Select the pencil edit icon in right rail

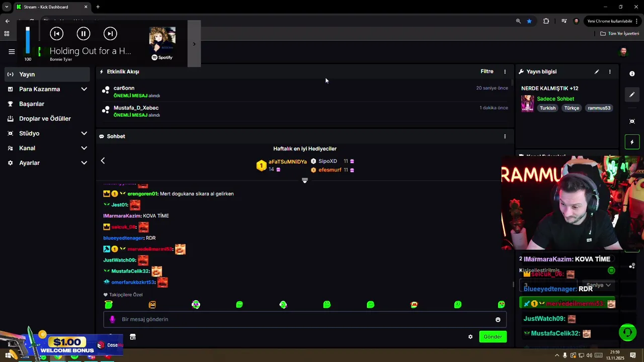click(x=632, y=95)
